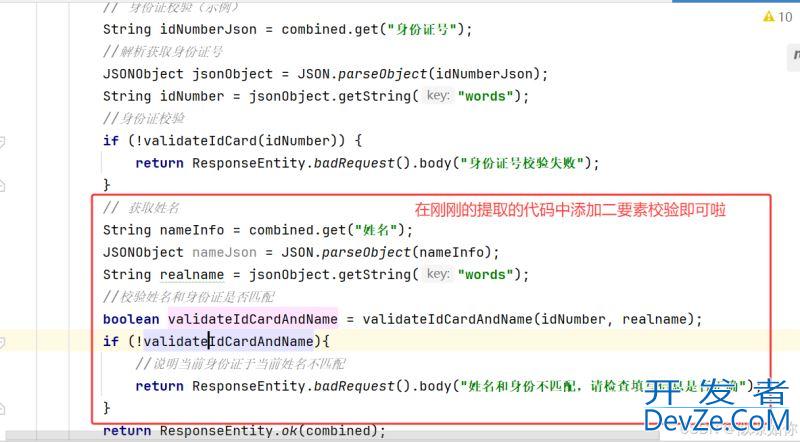Click "words" string on the String realname line
The height and width of the screenshot is (442, 800).
tap(485, 275)
